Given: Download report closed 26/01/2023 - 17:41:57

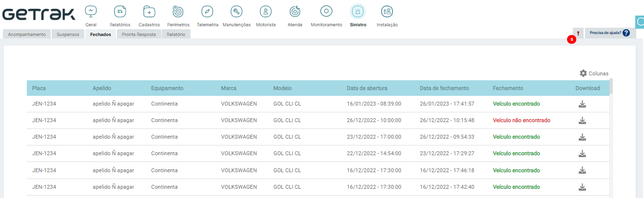Looking at the screenshot, I should pyautogui.click(x=582, y=104).
